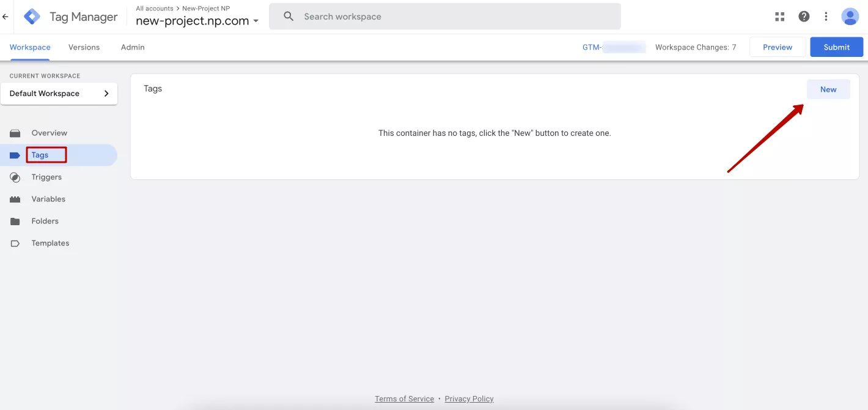Select Variables in the sidebar

pyautogui.click(x=48, y=199)
